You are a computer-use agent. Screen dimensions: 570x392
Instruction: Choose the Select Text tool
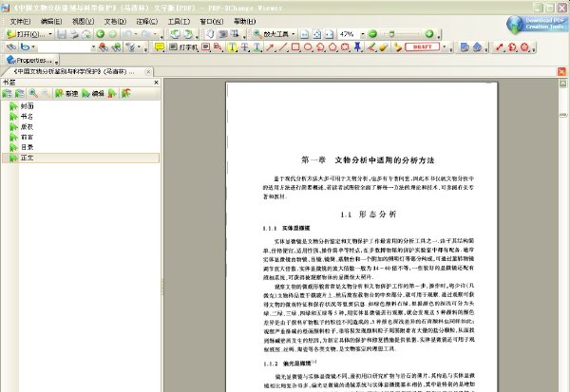coord(235,34)
